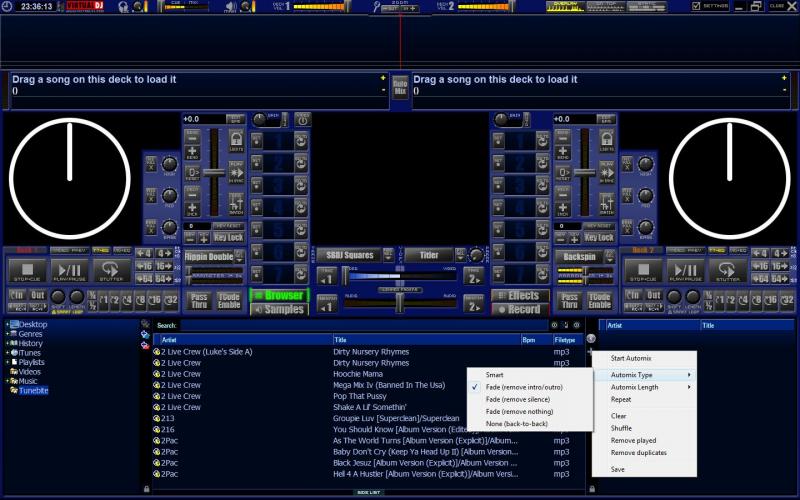The height and width of the screenshot is (500, 800).
Task: Click the Stutter button on left deck
Action: coord(111,271)
